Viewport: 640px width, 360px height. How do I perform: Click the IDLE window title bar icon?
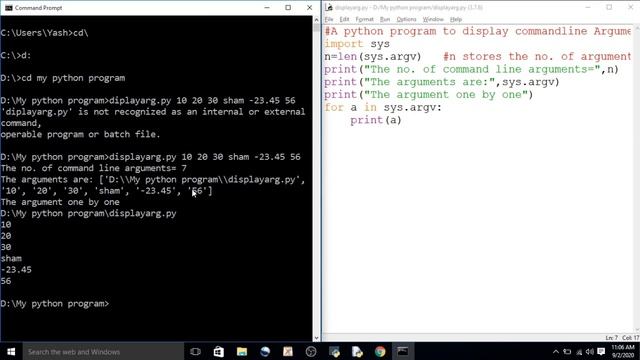(x=329, y=7)
